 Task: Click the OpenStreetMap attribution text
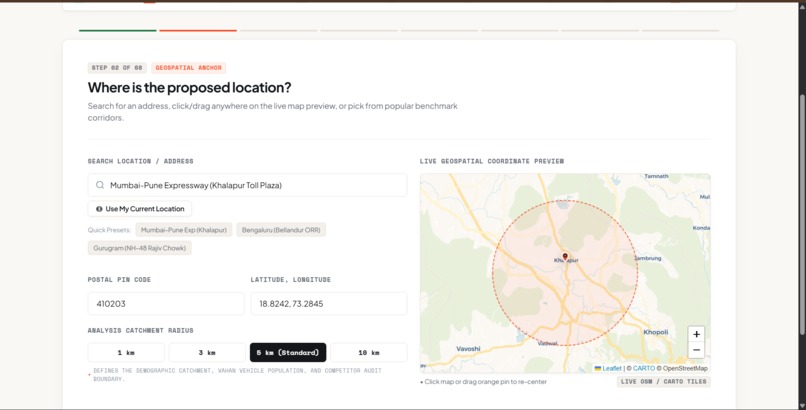coord(685,368)
